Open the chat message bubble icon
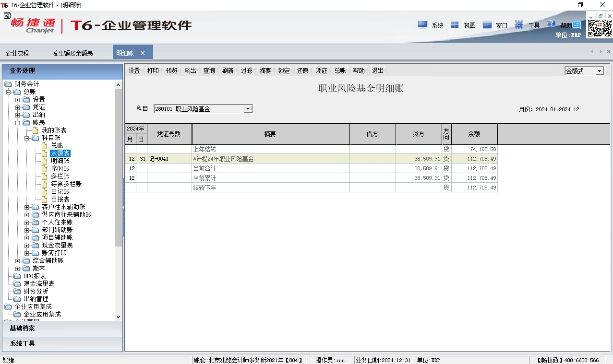613x364 pixels. [x=577, y=25]
